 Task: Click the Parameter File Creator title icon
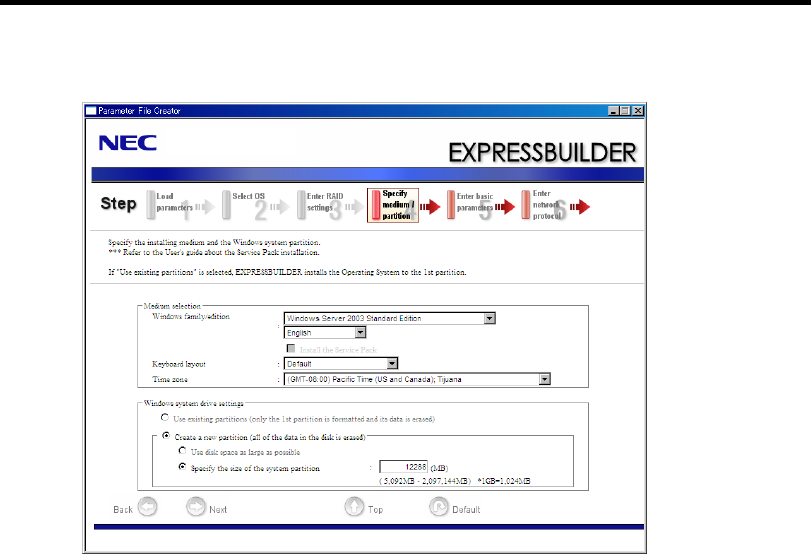coord(91,111)
